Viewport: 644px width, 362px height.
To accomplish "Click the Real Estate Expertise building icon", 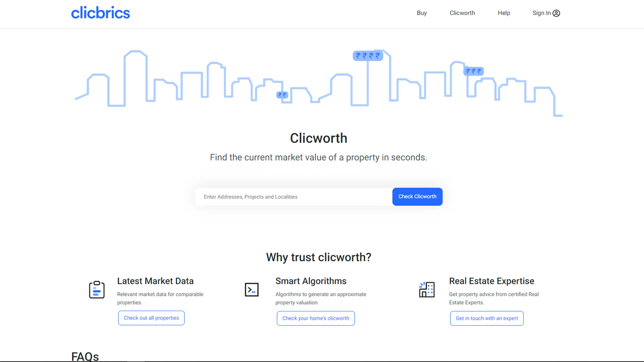I will tap(426, 289).
